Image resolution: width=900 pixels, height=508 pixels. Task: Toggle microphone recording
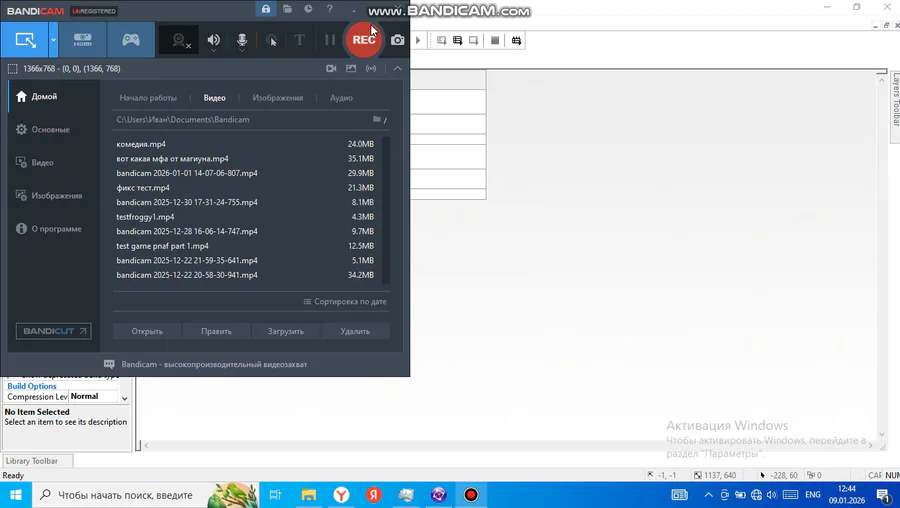pos(242,40)
